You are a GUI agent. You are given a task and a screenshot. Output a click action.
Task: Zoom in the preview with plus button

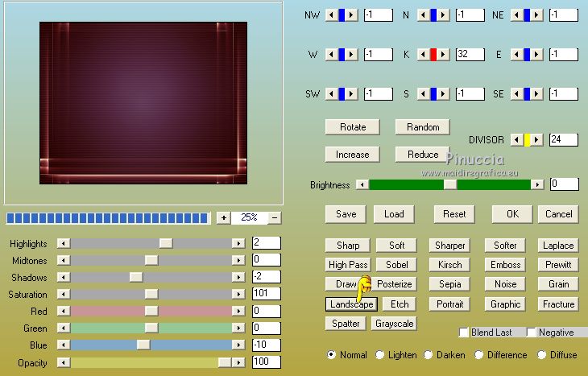[x=223, y=217]
